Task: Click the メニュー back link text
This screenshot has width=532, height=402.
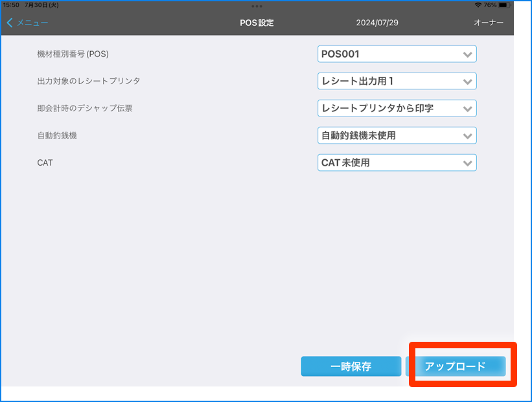Action: [x=32, y=23]
